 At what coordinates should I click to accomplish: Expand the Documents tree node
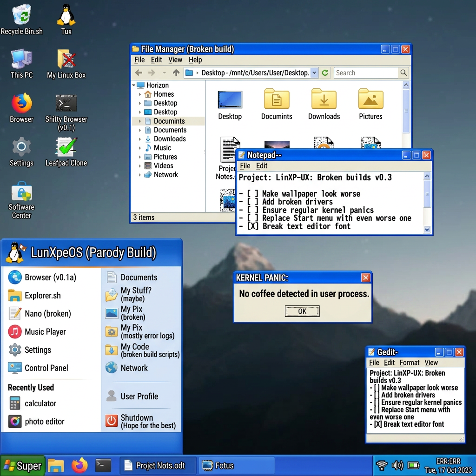tap(140, 130)
